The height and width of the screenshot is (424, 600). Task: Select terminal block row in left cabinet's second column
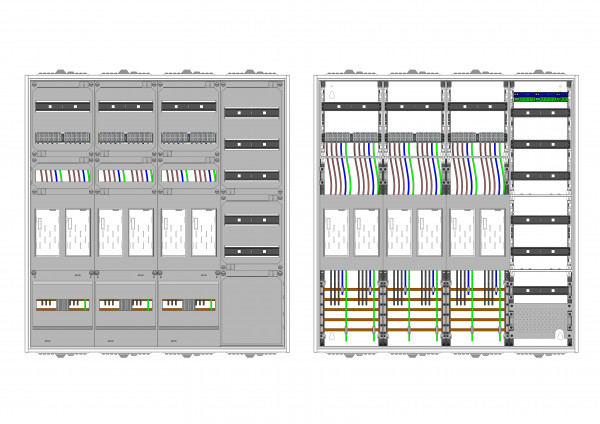pos(125,137)
